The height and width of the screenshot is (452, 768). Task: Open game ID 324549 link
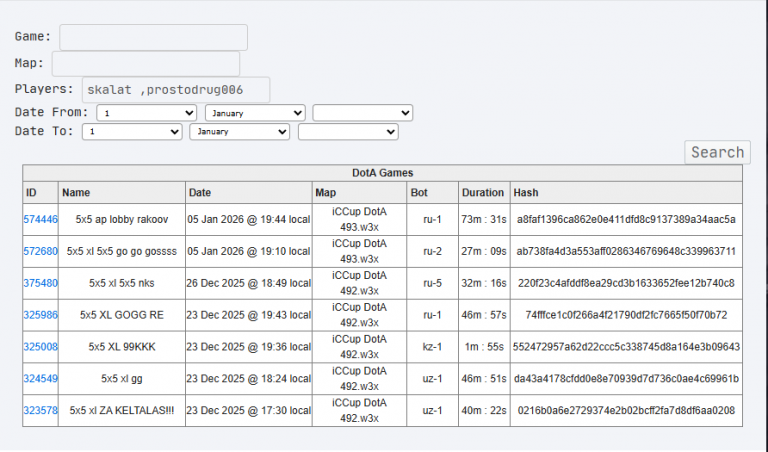pos(41,379)
